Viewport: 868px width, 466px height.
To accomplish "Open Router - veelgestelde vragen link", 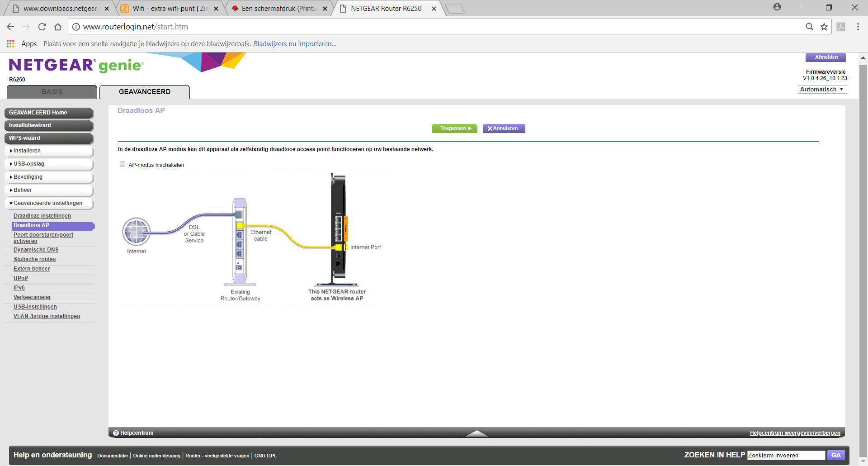I will pyautogui.click(x=217, y=456).
